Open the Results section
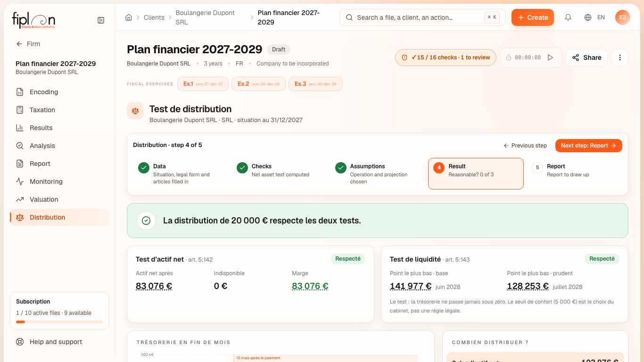644x362 pixels. (x=60, y=128)
